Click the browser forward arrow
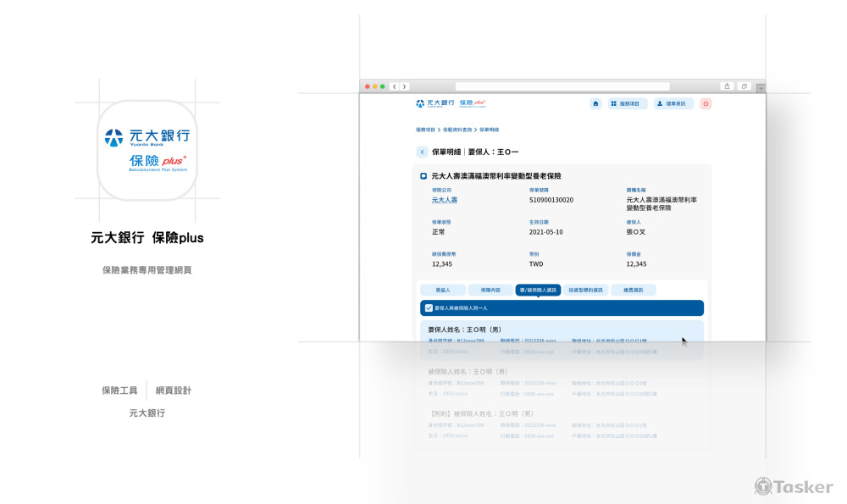847x504 pixels. pos(405,86)
